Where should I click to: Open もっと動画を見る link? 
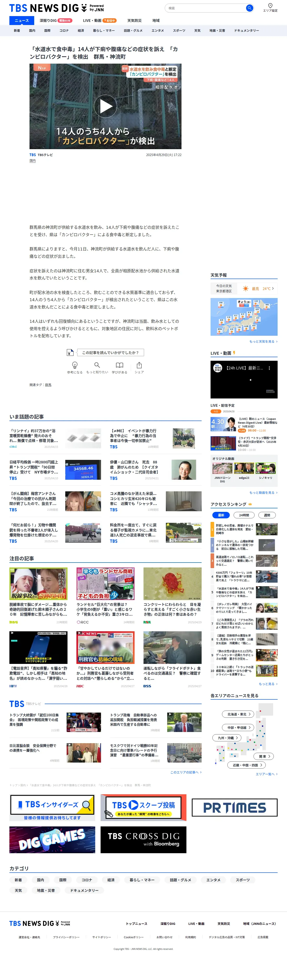[263, 493]
